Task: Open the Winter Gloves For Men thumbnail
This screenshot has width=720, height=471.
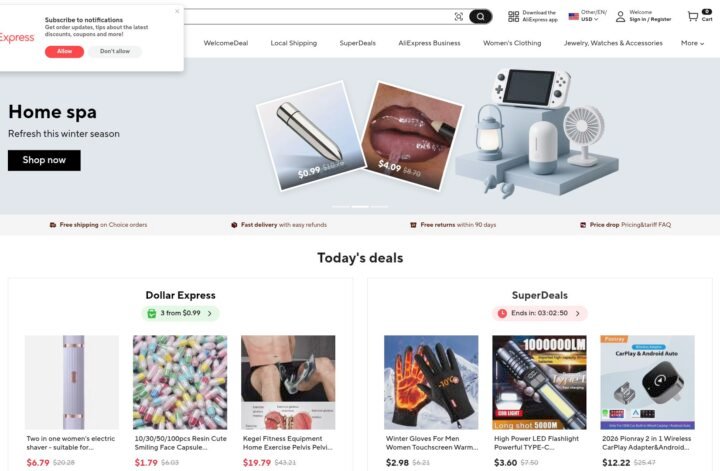Action: (x=431, y=382)
